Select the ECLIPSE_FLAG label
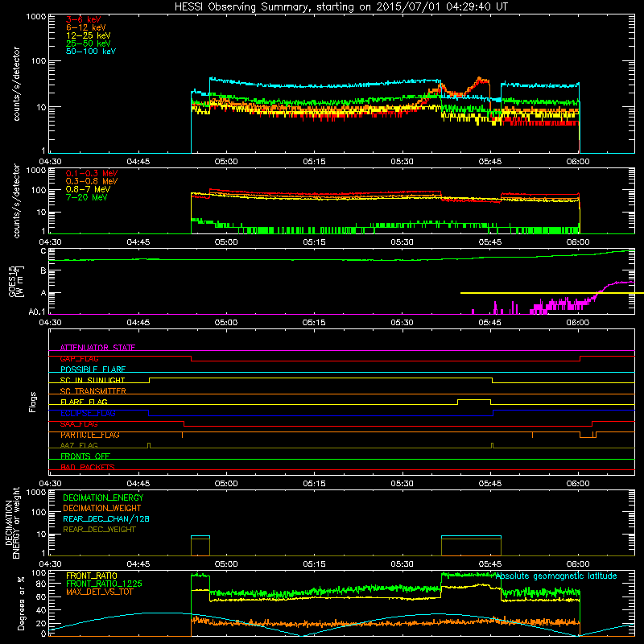Viewport: 644px width, 644px height. (88, 413)
